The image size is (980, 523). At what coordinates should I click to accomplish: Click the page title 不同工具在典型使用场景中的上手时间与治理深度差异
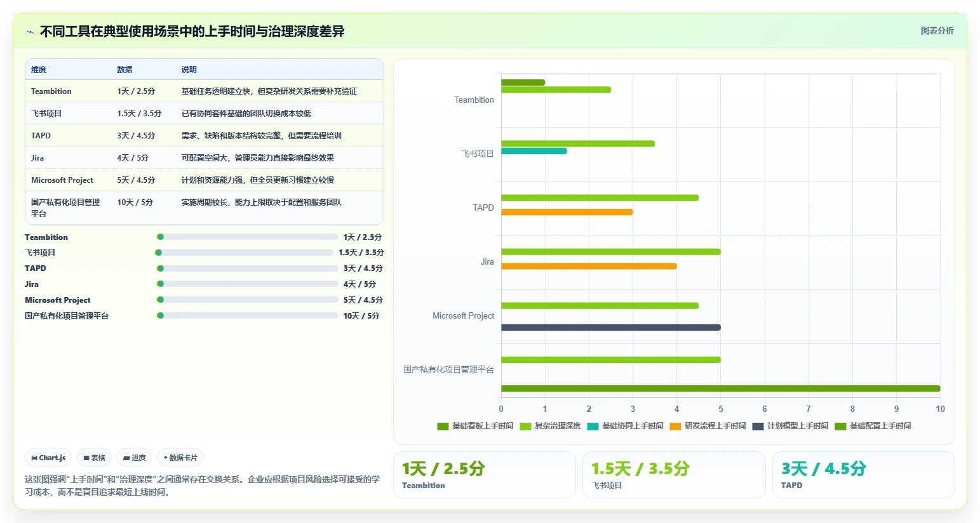point(192,31)
